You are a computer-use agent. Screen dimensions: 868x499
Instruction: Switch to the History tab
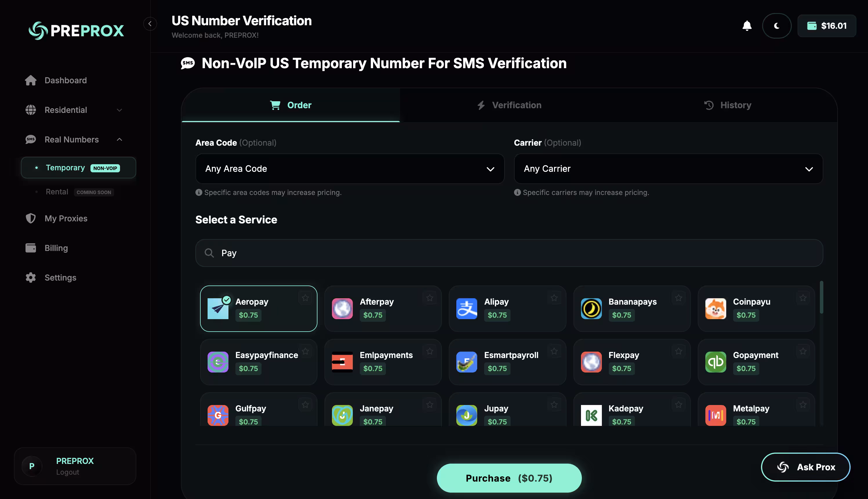[x=728, y=105]
